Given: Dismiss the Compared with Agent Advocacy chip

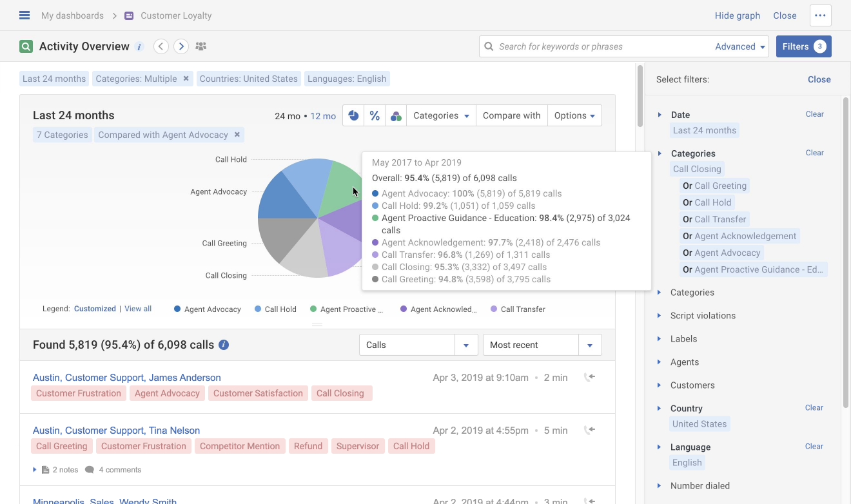Looking at the screenshot, I should click(237, 135).
